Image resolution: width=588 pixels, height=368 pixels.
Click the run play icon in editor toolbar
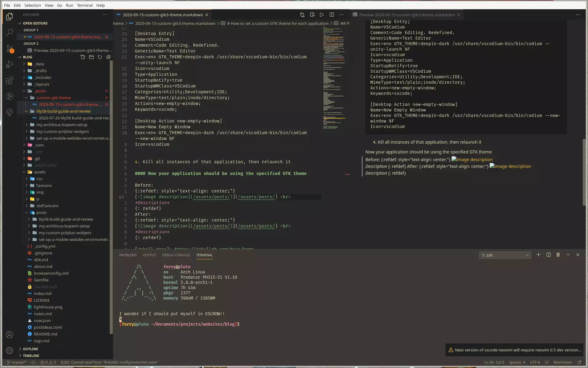click(322, 15)
